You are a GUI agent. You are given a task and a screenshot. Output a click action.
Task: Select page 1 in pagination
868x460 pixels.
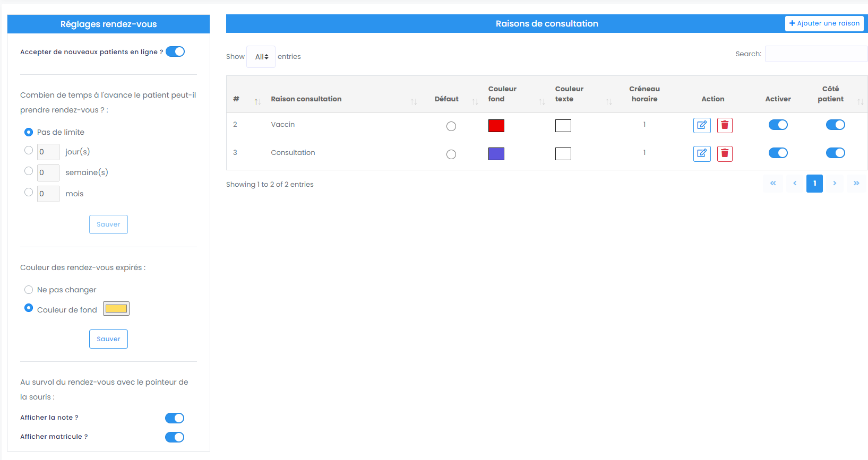coord(814,184)
